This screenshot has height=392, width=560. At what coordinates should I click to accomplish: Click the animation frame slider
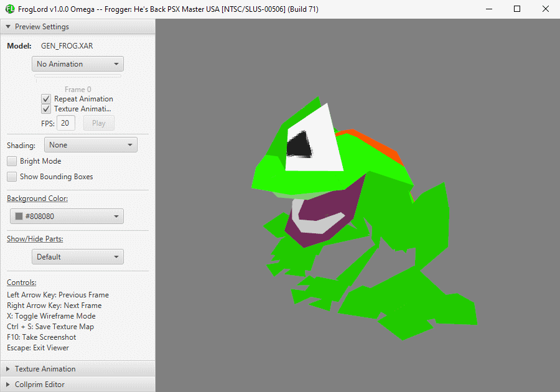click(x=78, y=76)
